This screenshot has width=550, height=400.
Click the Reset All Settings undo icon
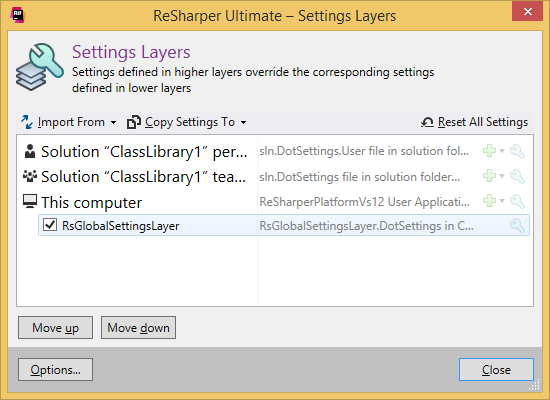427,122
